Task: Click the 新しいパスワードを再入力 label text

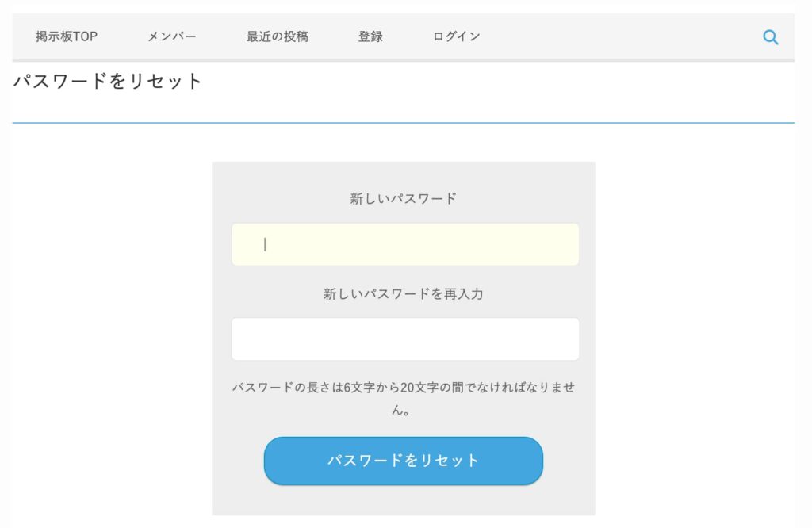Action: (404, 294)
